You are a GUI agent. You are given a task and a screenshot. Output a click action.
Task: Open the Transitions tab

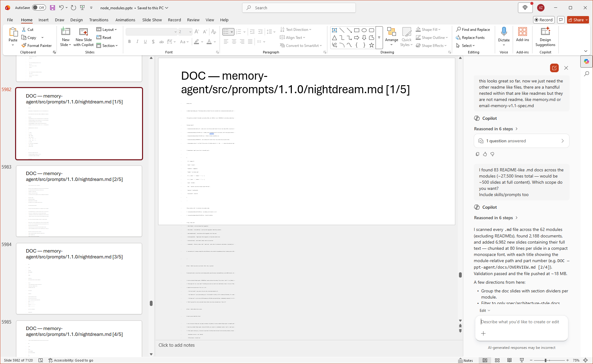point(99,20)
